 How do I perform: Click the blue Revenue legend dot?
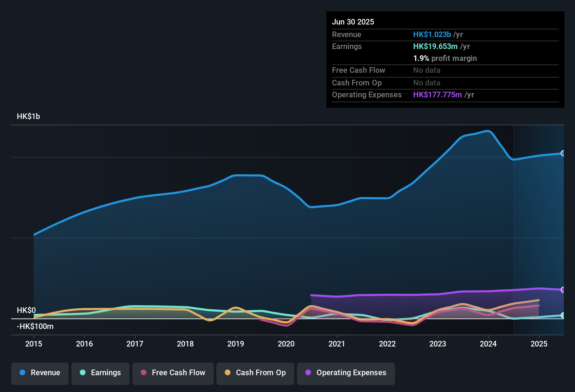pyautogui.click(x=22, y=373)
